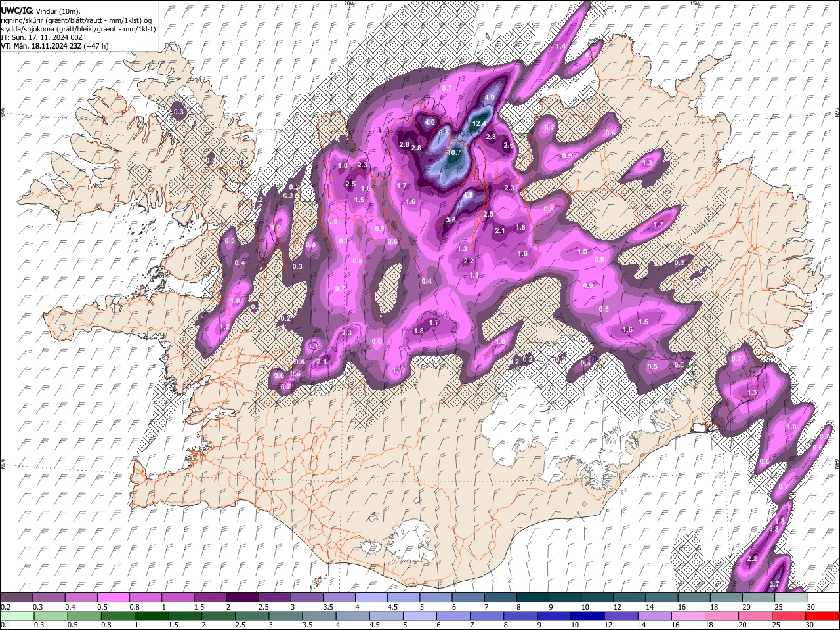Pick the upper-legend swatch starting at label 0.4
Screen dimensions: 840x630
(81, 598)
